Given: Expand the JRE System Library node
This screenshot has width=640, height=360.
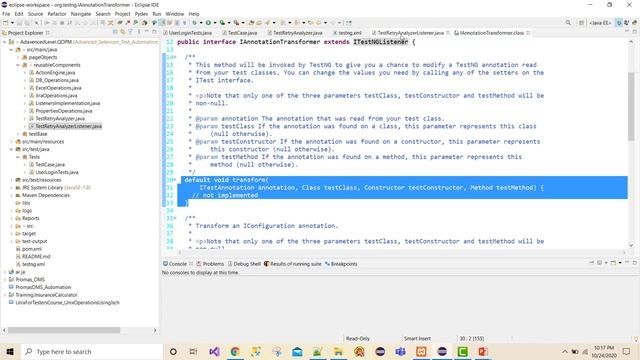Looking at the screenshot, I should coord(11,188).
